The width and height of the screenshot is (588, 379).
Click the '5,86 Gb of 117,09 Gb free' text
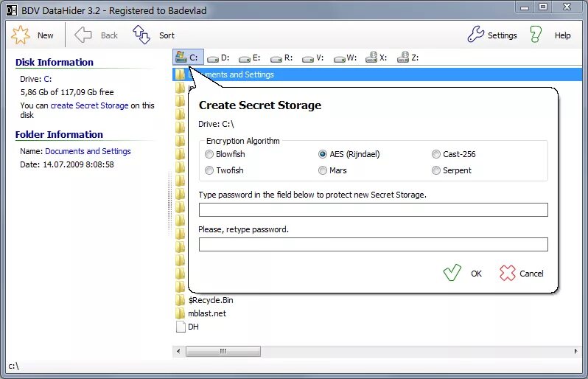67,92
